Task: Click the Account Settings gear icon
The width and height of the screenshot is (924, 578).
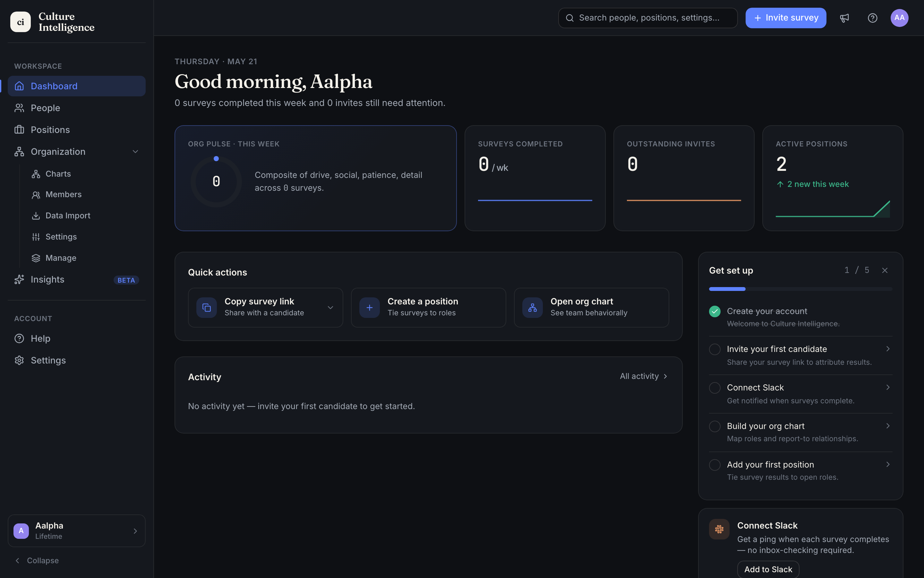Action: coord(19,361)
